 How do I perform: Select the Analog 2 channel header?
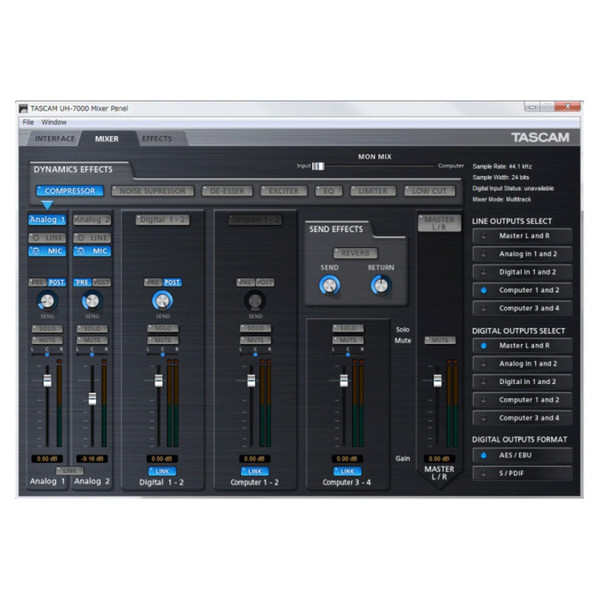pos(92,220)
